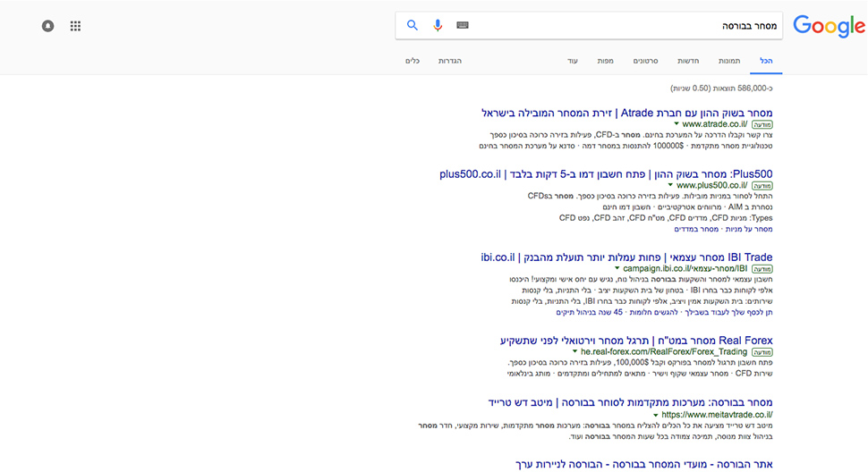Switch to the מפות (Maps) tab

tap(605, 61)
